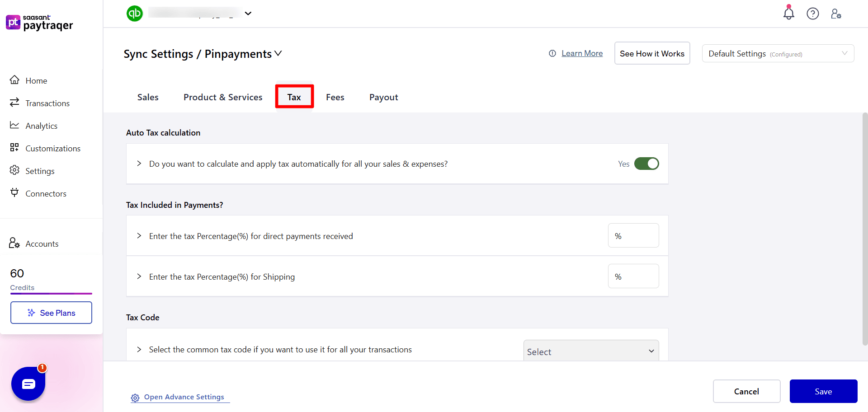Open the Home sidebar icon
Screen dimensions: 868x412
[15, 80]
